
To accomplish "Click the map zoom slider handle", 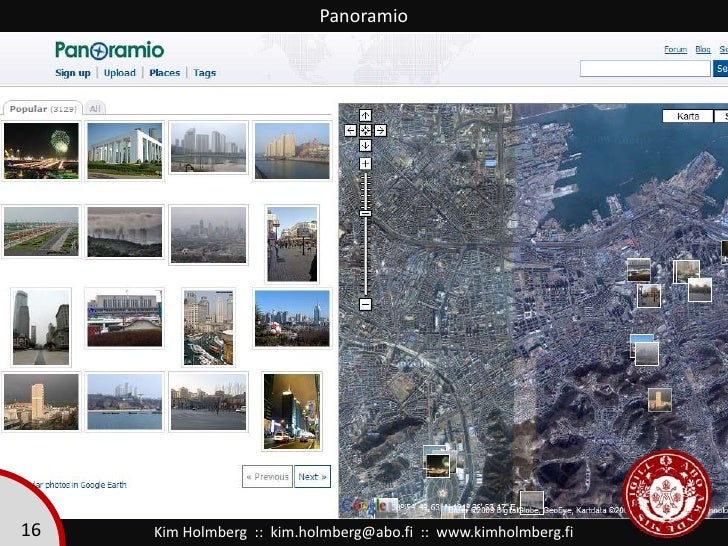I will click(365, 213).
